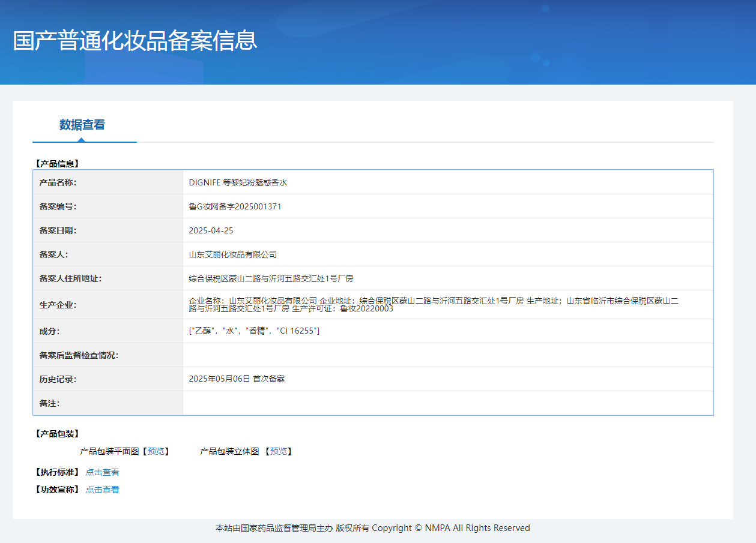Image resolution: width=756 pixels, height=543 pixels.
Task: Click the 产品名称 row label
Action: click(x=58, y=182)
